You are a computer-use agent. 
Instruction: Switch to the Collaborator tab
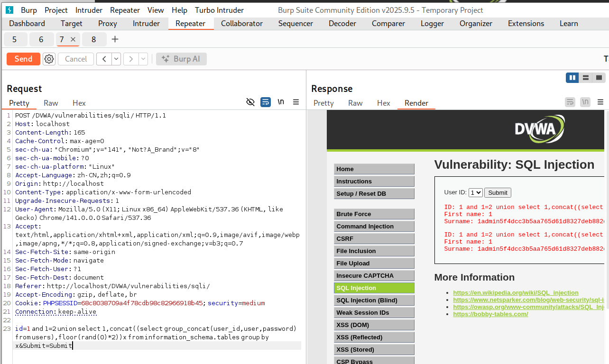coord(242,23)
